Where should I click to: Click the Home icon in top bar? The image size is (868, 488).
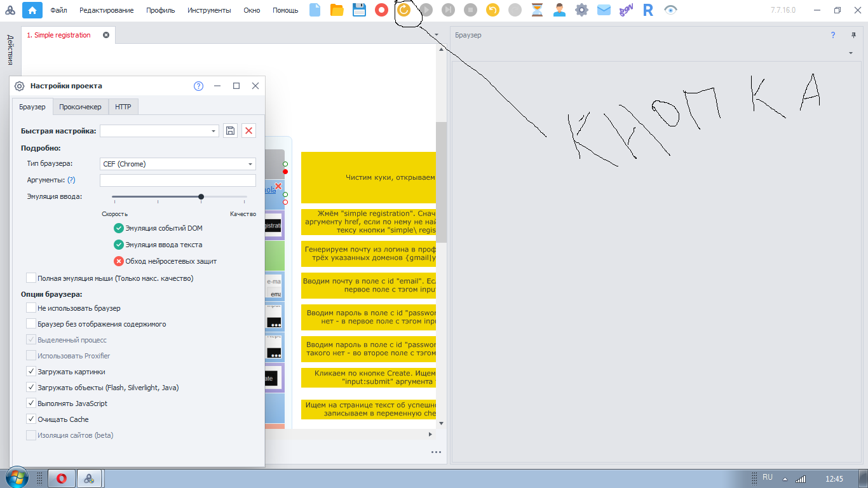click(32, 10)
